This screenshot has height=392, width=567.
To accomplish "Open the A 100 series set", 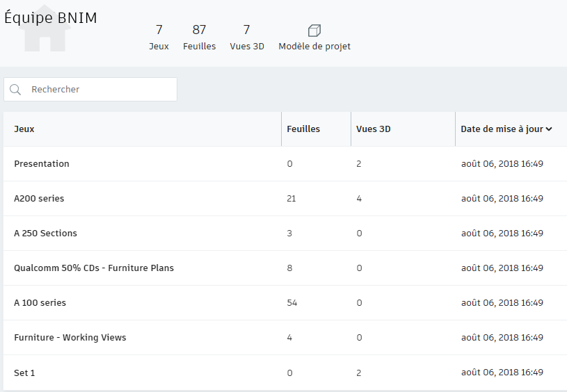I will click(x=40, y=303).
